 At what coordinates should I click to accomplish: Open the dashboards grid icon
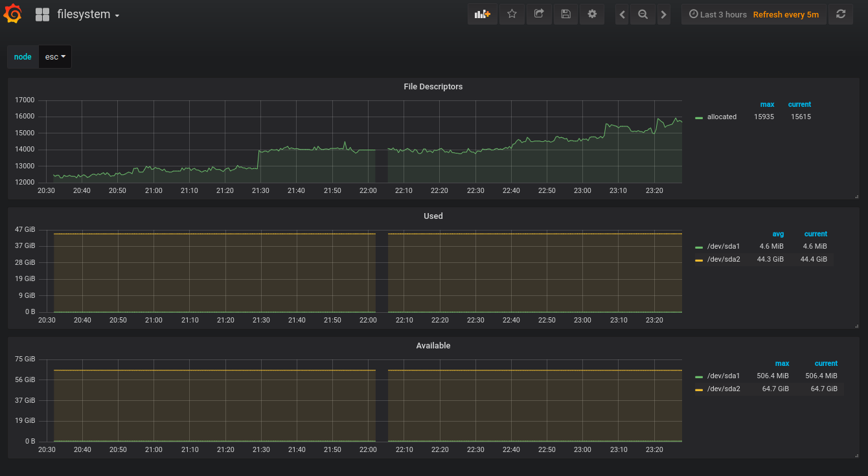coord(42,14)
